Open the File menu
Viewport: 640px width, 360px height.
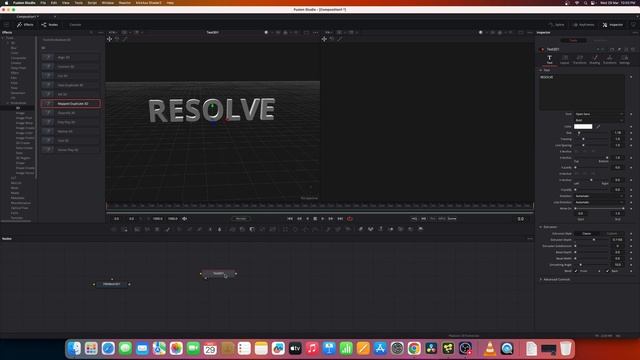[x=43, y=2]
